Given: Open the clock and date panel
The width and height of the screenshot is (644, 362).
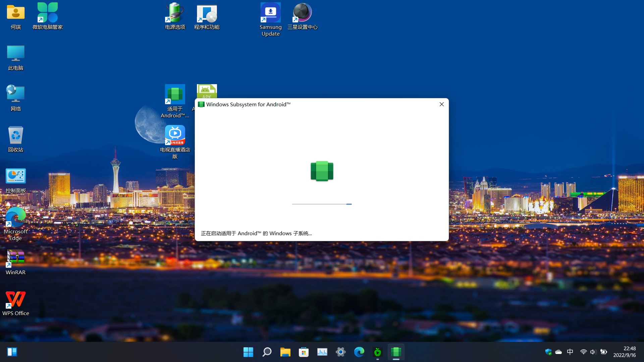Looking at the screenshot, I should coord(625,352).
